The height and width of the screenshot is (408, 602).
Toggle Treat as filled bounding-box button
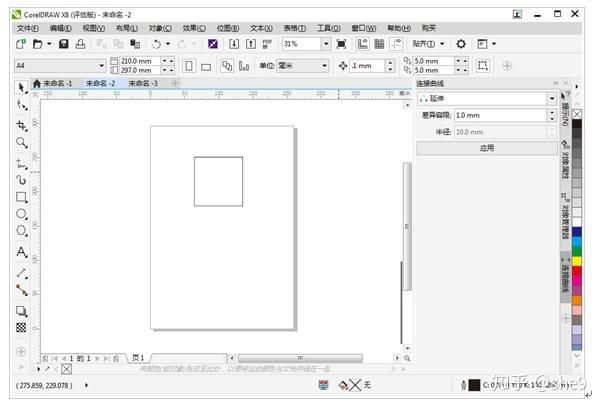click(x=483, y=66)
